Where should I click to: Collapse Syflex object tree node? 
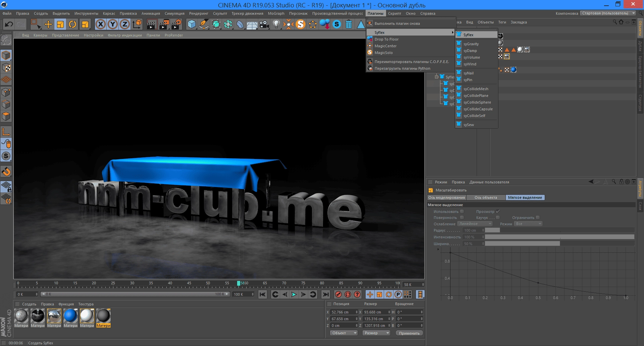click(437, 77)
